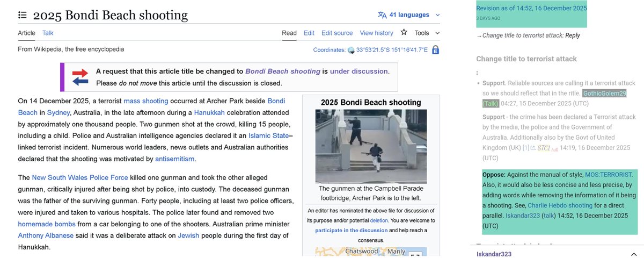
Task: Click 'From Wikipedia, the free encyclopedia' text
Action: click(x=71, y=49)
